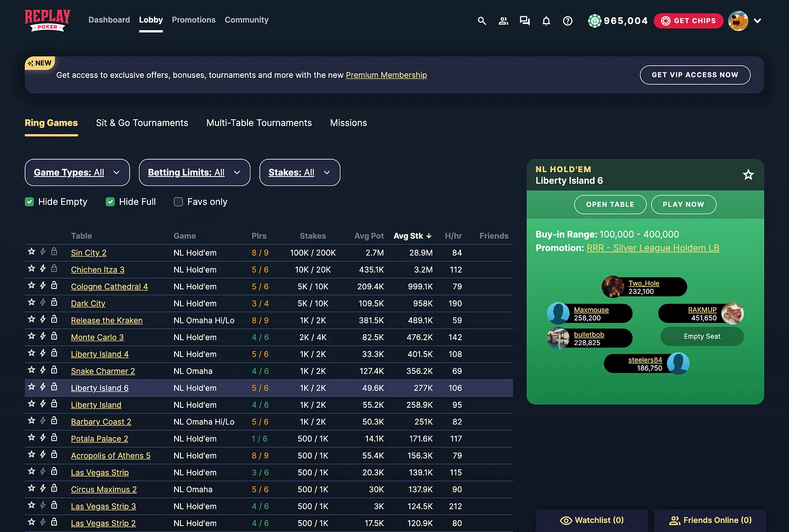This screenshot has width=789, height=532.
Task: Switch to Multi-Table Tournaments tab
Action: pos(259,123)
